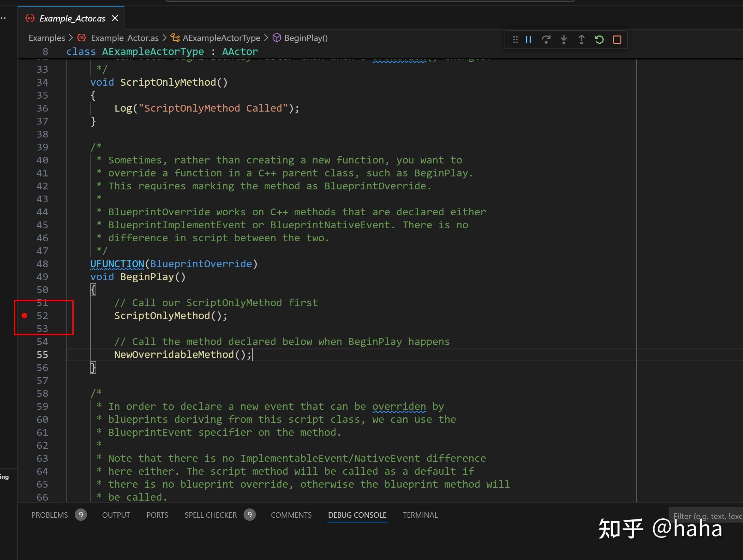
Task: Switch to the SPELL CHECKER tab
Action: 210,515
